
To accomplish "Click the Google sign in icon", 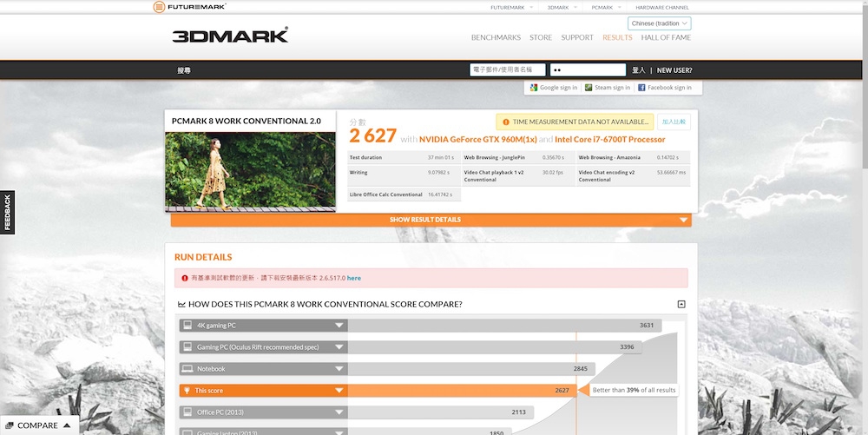I will point(534,88).
